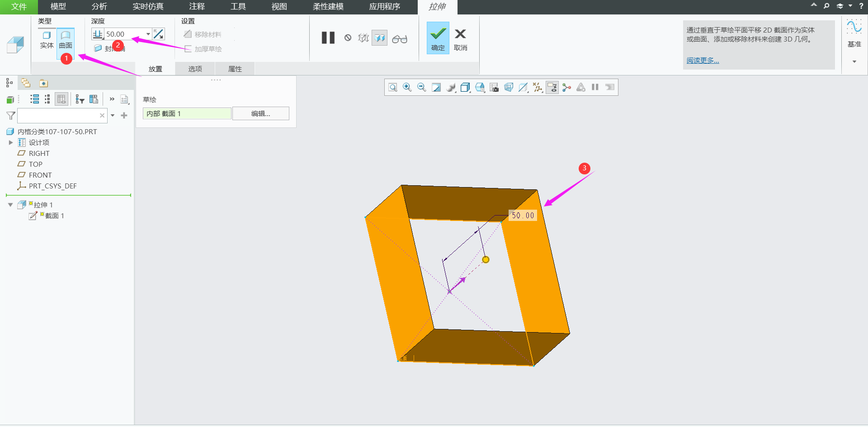Open the layer tree tab icon
The height and width of the screenshot is (427, 868).
(x=26, y=83)
